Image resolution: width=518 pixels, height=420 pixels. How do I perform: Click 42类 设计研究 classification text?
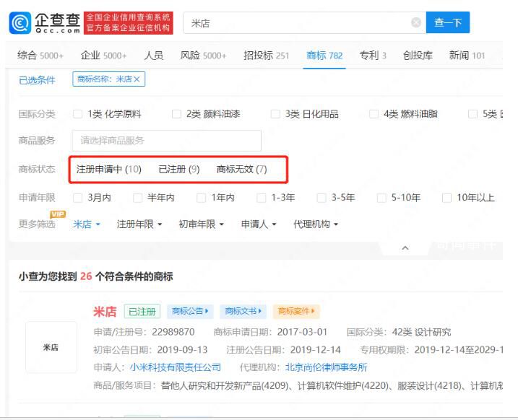(x=421, y=332)
